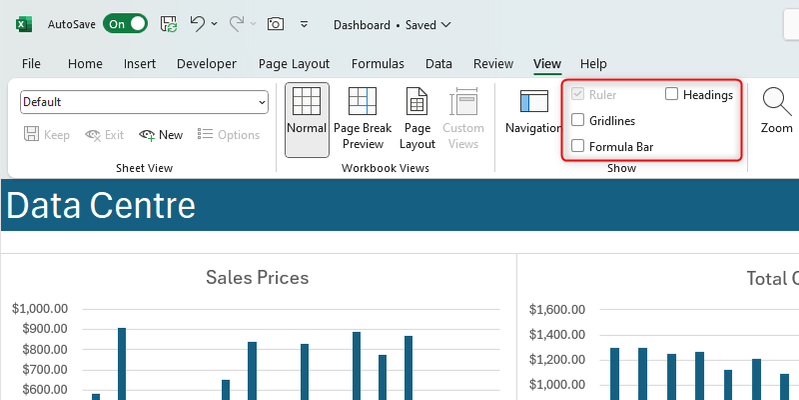Click the Show group label

[622, 168]
